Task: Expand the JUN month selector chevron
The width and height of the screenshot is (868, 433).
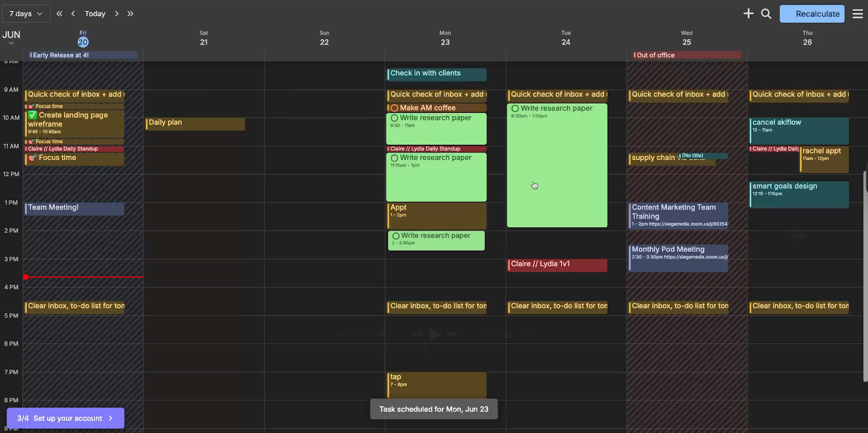Action: (x=11, y=43)
